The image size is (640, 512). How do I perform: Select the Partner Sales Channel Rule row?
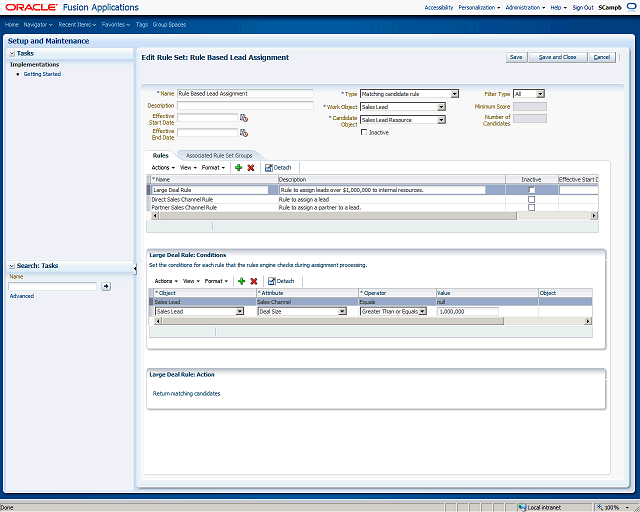click(372, 207)
